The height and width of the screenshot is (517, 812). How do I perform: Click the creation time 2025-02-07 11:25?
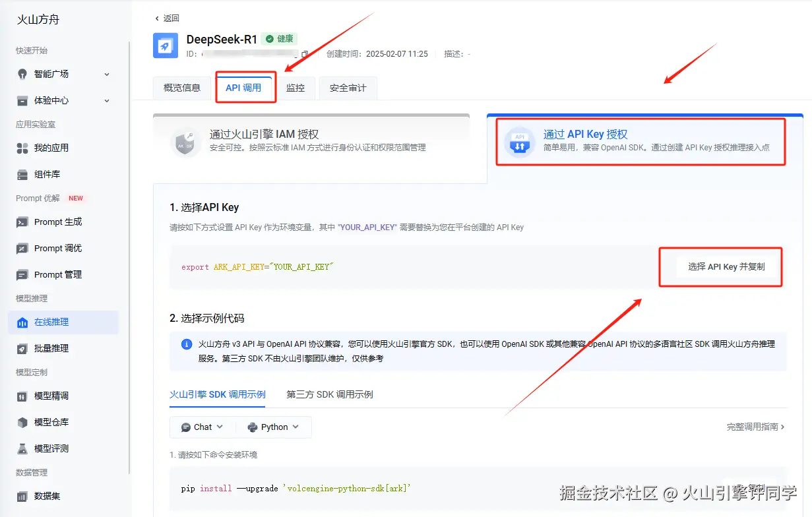[397, 54]
